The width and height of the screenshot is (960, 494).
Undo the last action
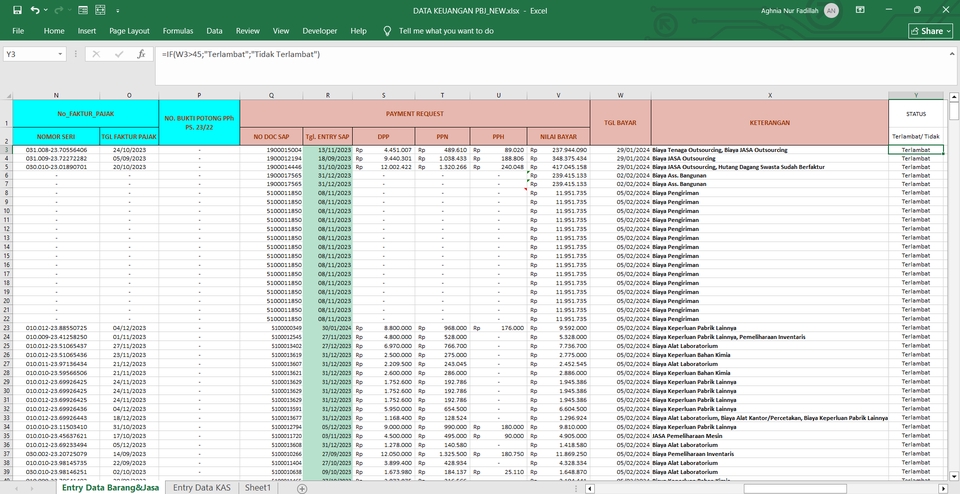(x=34, y=10)
